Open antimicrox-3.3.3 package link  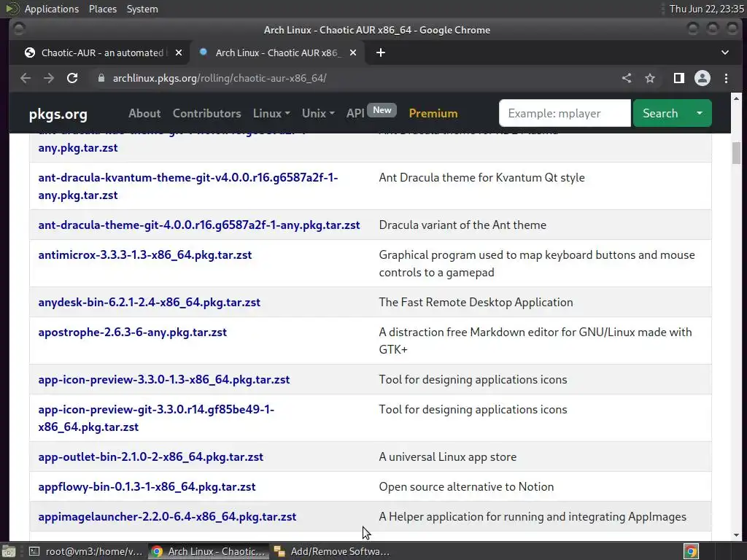tap(145, 254)
